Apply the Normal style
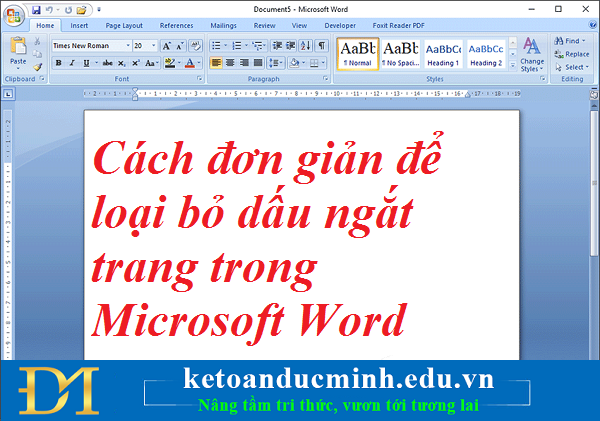The height and width of the screenshot is (421, 600). tap(358, 54)
